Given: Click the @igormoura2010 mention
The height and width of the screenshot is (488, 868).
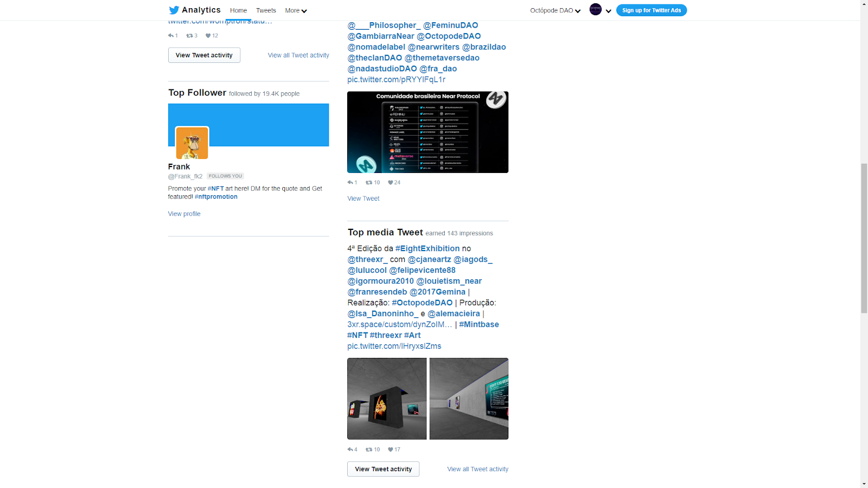Looking at the screenshot, I should coord(381,281).
